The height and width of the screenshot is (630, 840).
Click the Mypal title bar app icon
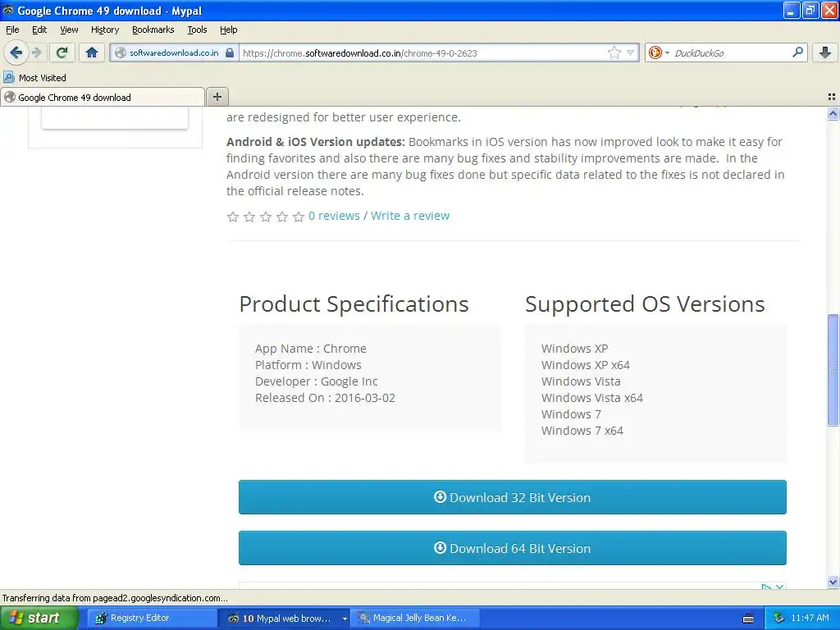[8, 10]
